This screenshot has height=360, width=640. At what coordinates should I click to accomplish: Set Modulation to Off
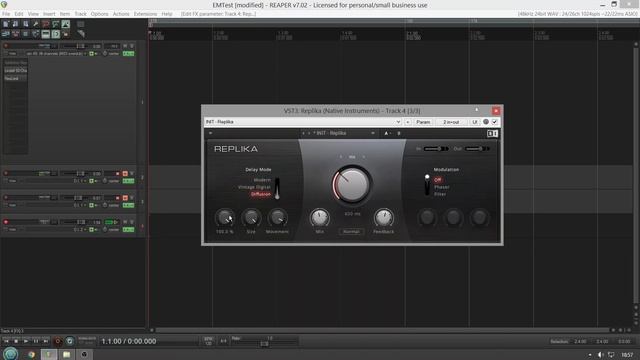tap(438, 180)
